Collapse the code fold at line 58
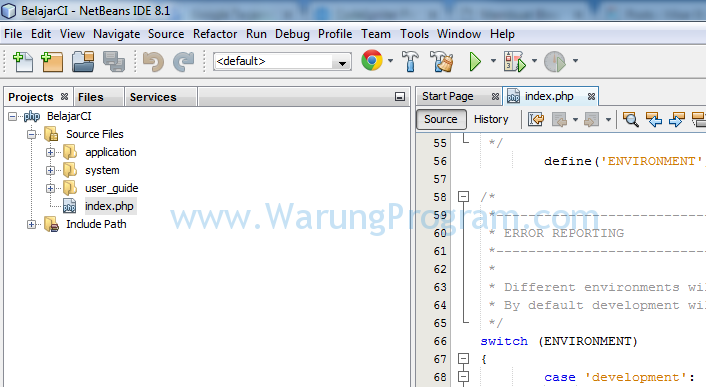 [x=463, y=197]
